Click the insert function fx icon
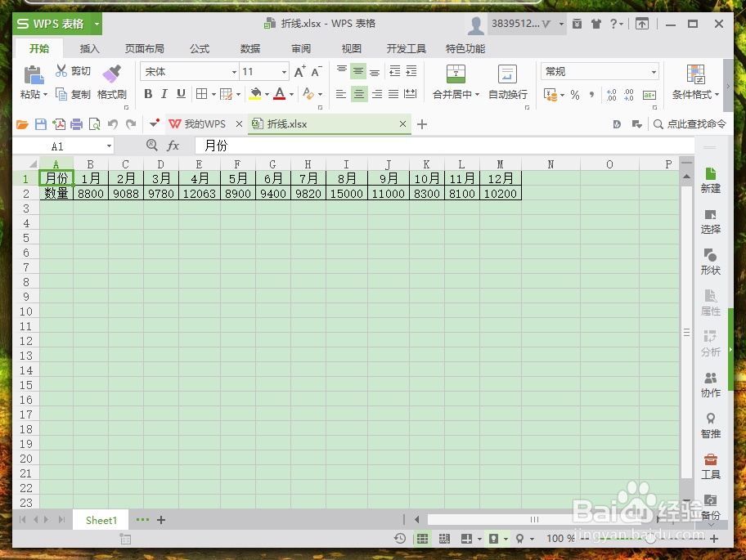 [x=173, y=146]
